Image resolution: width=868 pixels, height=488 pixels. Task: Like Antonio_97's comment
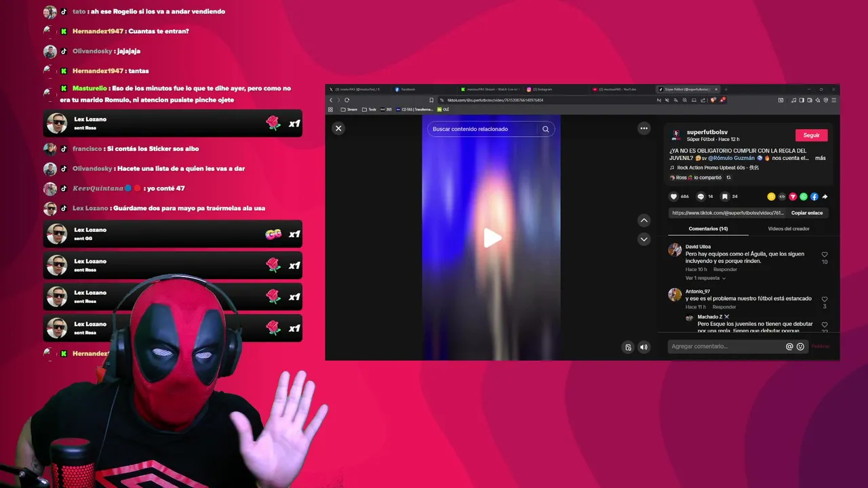(825, 299)
